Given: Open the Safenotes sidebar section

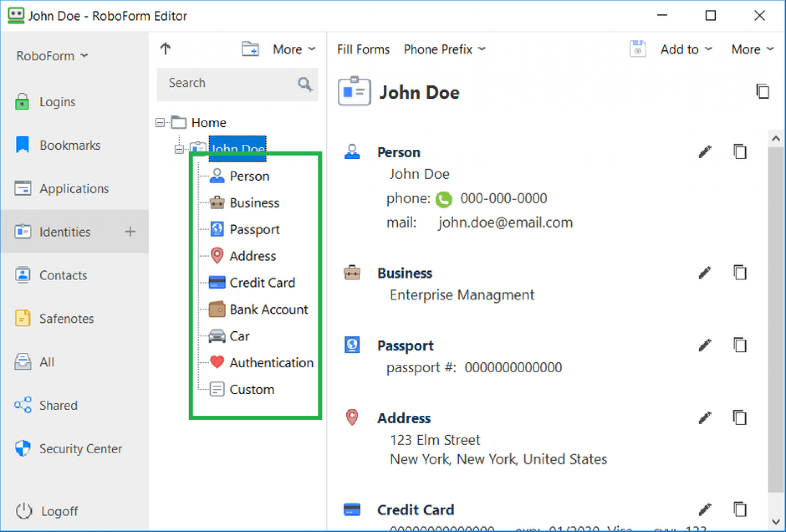Looking at the screenshot, I should [x=66, y=319].
